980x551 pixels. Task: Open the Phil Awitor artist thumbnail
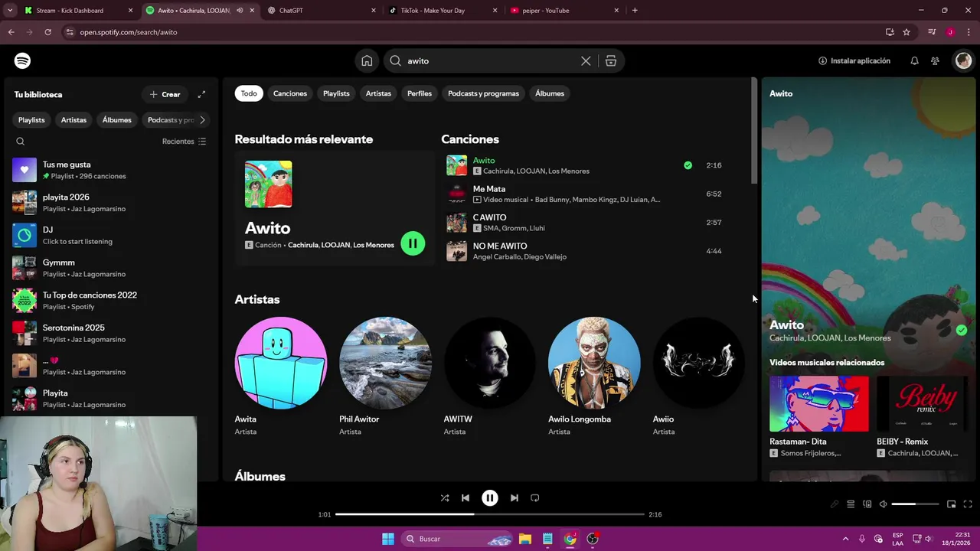coord(385,363)
